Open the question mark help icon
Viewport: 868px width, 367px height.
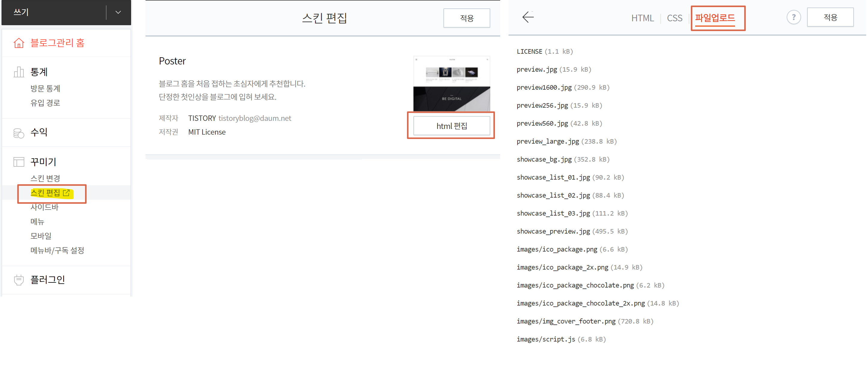[x=793, y=17]
